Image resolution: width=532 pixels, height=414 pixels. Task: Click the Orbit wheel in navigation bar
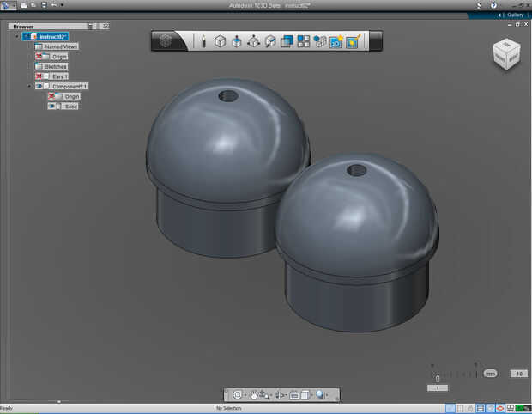pos(238,394)
